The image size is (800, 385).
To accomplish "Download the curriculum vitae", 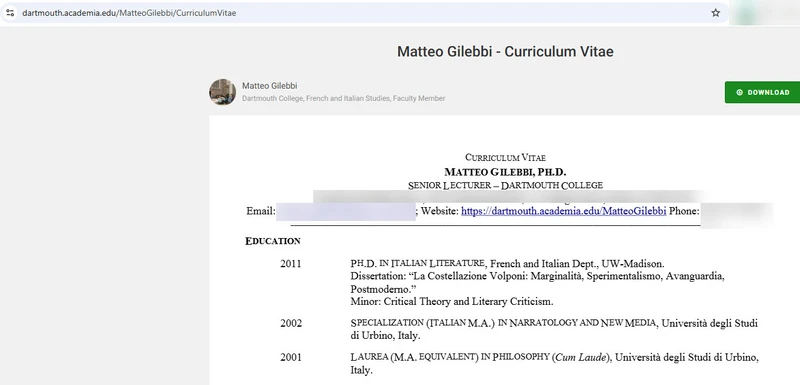I will tap(762, 92).
